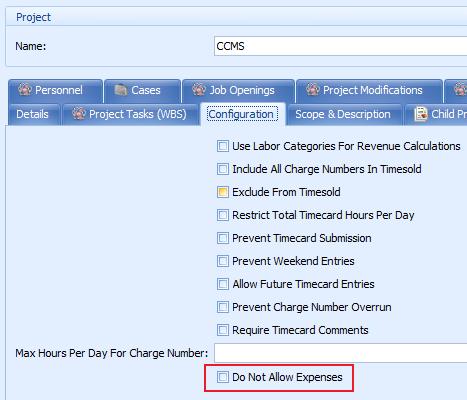Click the Name: label

click(31, 46)
